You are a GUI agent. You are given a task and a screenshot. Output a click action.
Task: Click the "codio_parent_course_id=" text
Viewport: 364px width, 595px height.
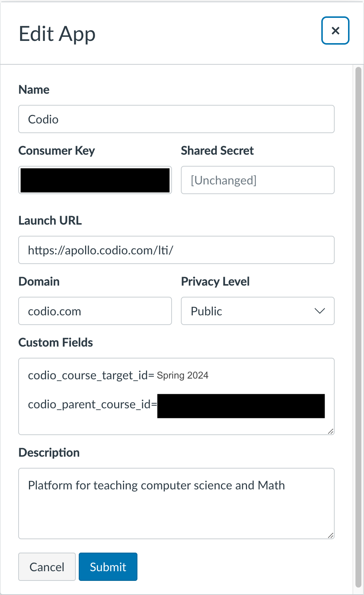click(92, 405)
